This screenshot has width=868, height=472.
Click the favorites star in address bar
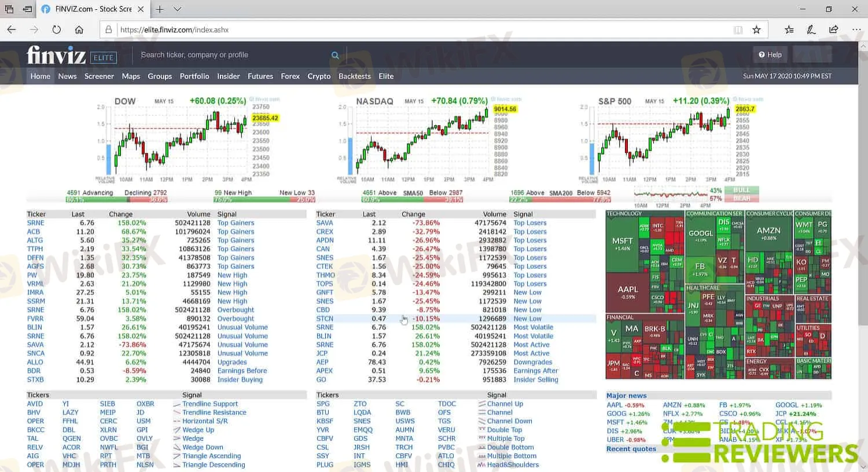(x=756, y=30)
